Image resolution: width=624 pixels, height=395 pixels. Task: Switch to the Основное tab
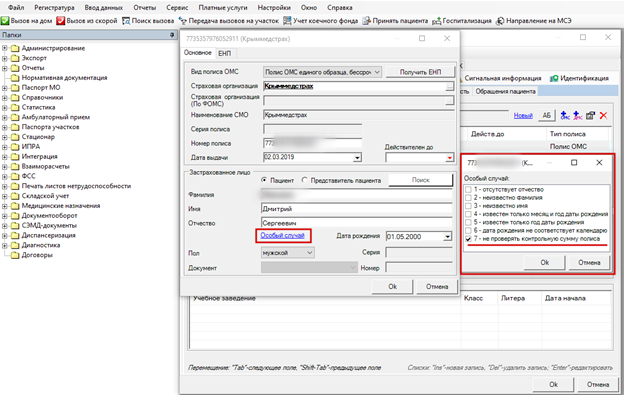click(x=198, y=53)
